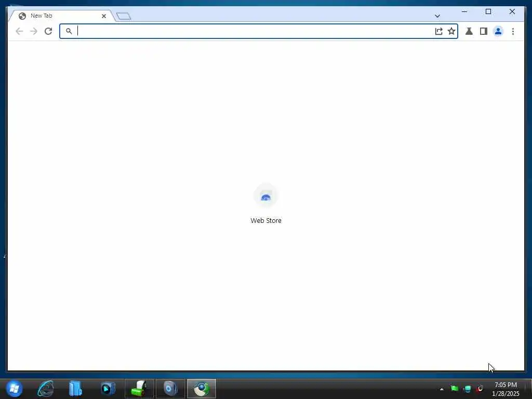The height and width of the screenshot is (399, 532).
Task: Close the New Tab tab
Action: click(x=104, y=16)
